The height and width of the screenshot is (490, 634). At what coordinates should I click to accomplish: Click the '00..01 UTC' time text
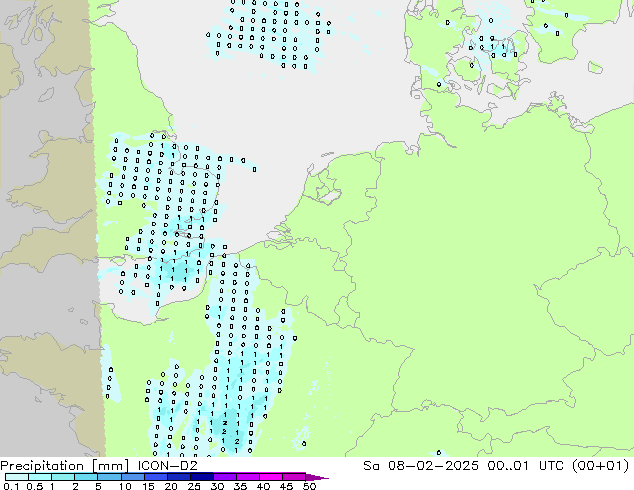527,466
